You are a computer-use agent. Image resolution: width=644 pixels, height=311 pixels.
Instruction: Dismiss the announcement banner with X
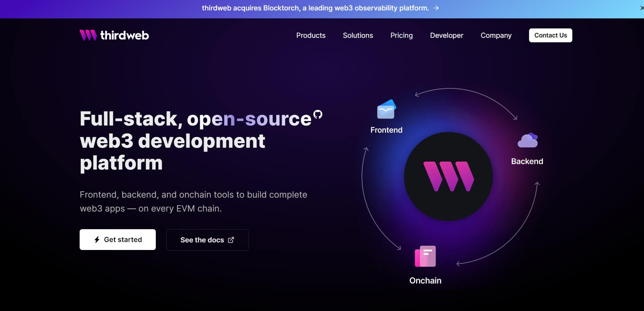[x=642, y=8]
